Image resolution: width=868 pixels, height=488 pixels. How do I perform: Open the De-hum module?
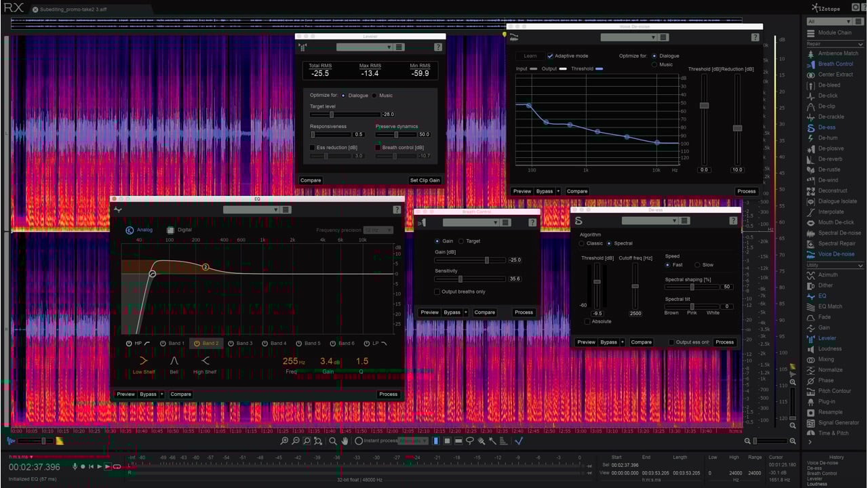[827, 138]
